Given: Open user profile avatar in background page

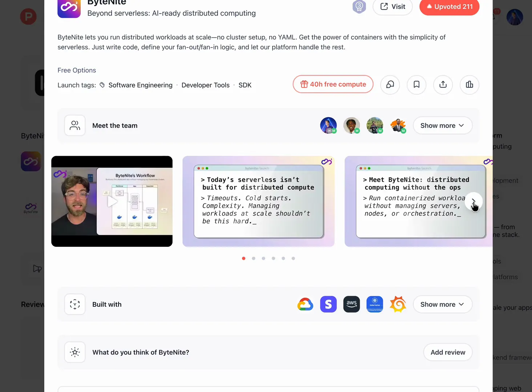Looking at the screenshot, I should pos(515,17).
